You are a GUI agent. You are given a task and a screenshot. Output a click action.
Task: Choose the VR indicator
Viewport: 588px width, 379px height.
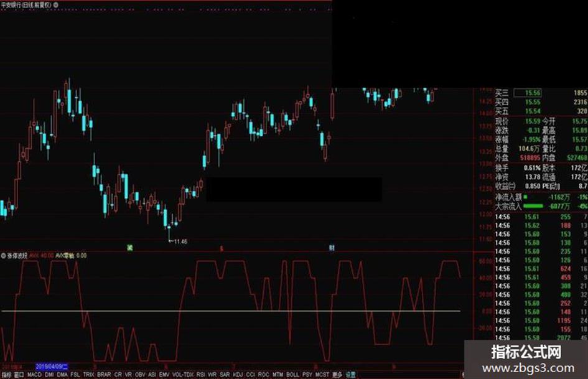[x=128, y=375]
